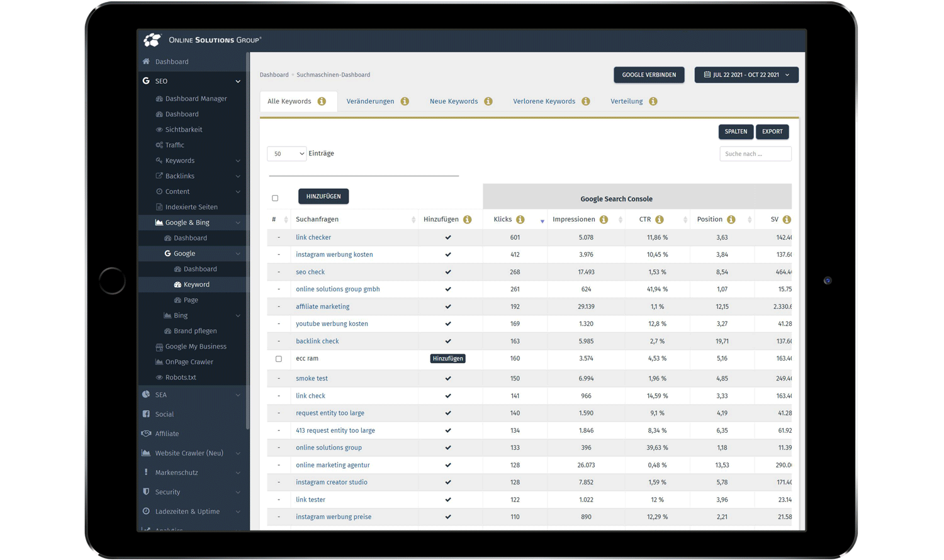Screen dimensions: 944x560
Task: Click the Dashboard breadcrumb link
Action: point(274,75)
